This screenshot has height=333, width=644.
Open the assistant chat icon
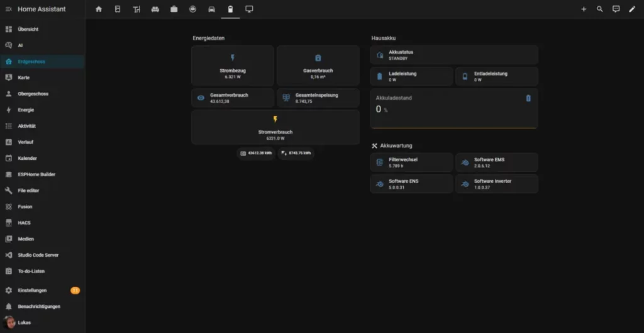point(616,9)
